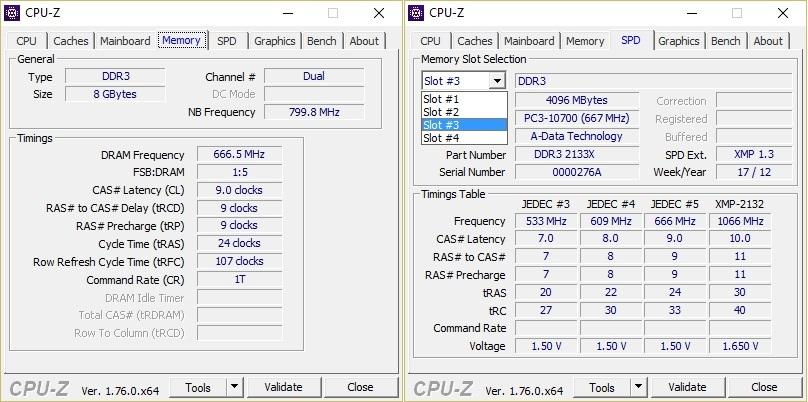Image resolution: width=808 pixels, height=402 pixels.
Task: Go to the Graphics tab in right window
Action: click(x=678, y=41)
